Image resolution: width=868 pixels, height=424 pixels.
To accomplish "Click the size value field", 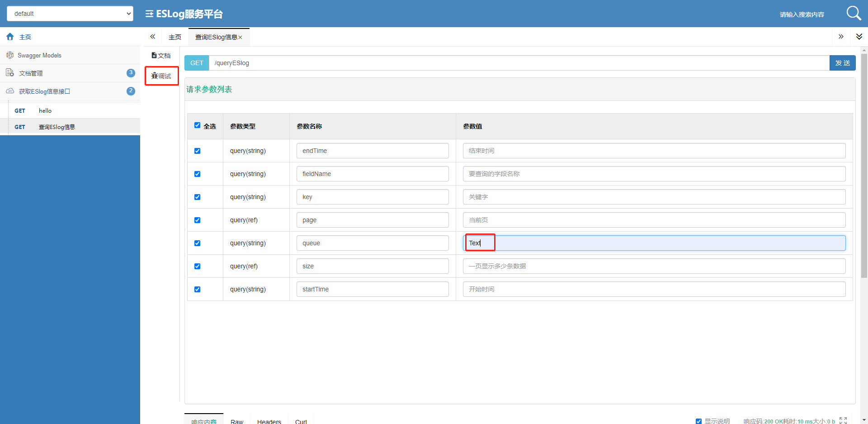I will [x=654, y=266].
